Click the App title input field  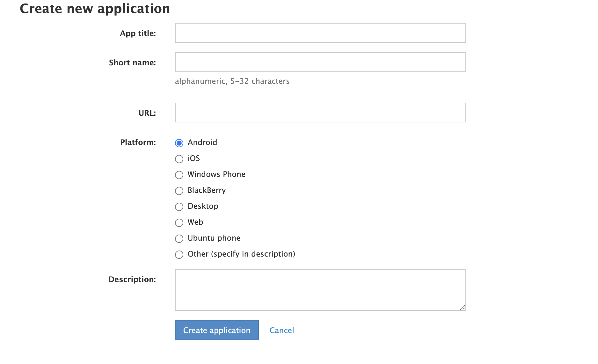(320, 33)
